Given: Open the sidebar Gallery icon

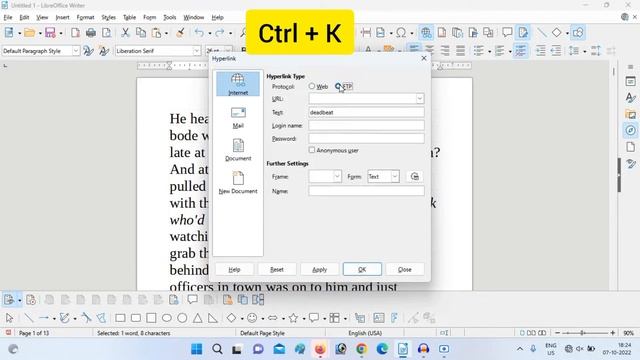Looking at the screenshot, I should 631,114.
